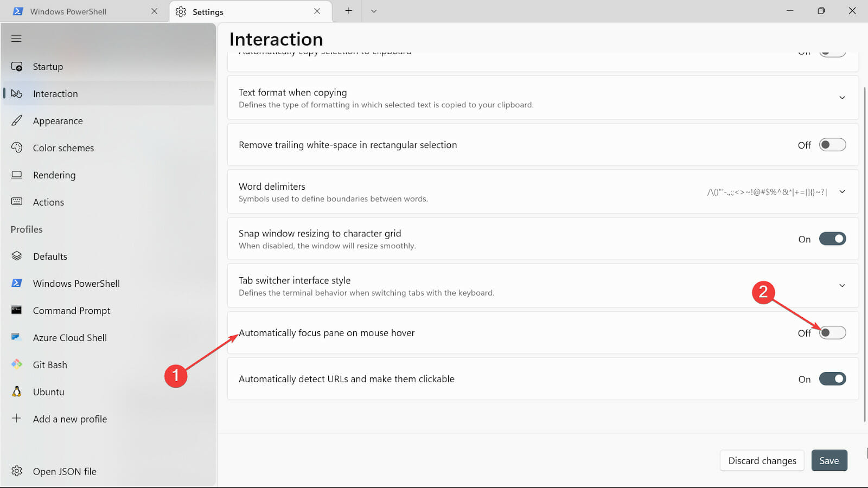The width and height of the screenshot is (868, 488).
Task: Open the Actions settings page
Action: tap(108, 202)
